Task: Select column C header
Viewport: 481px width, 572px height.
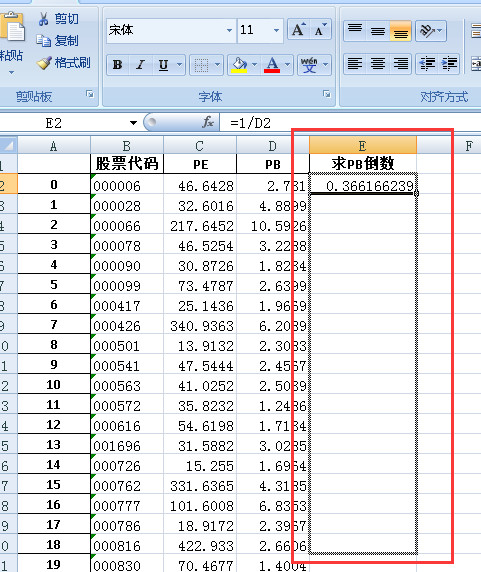Action: pos(200,146)
